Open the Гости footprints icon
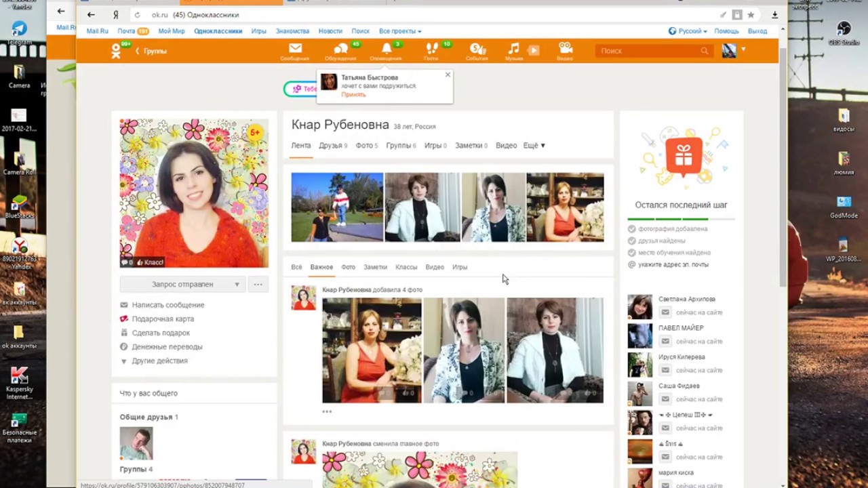 [431, 49]
